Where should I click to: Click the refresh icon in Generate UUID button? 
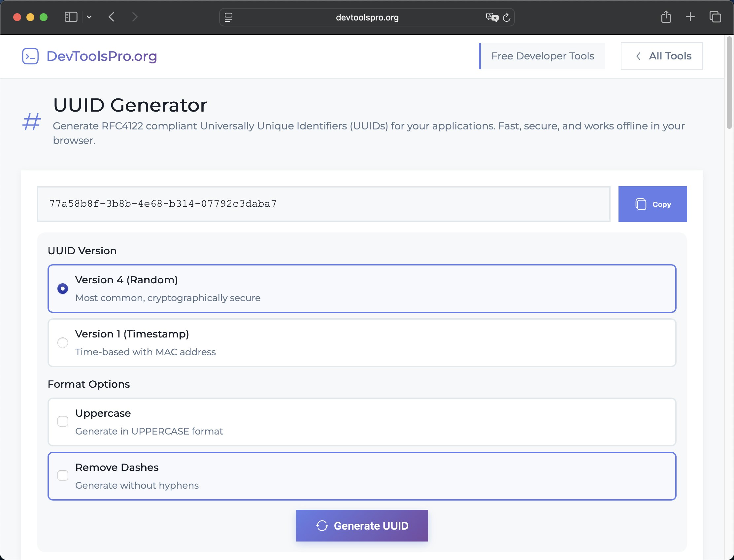coord(322,526)
